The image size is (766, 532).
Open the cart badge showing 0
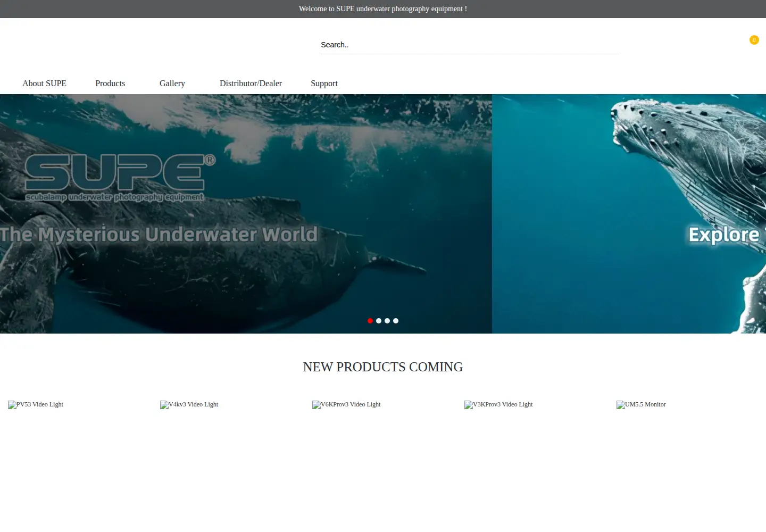tap(754, 40)
